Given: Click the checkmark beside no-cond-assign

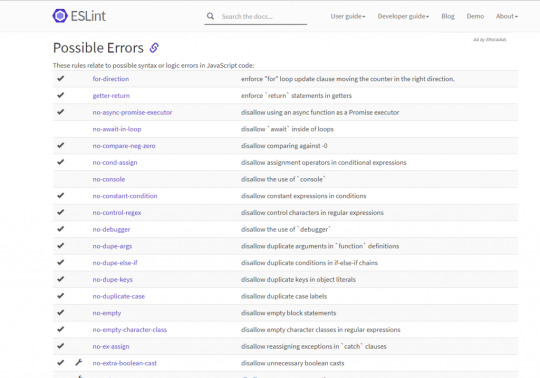Looking at the screenshot, I should pos(61,162).
